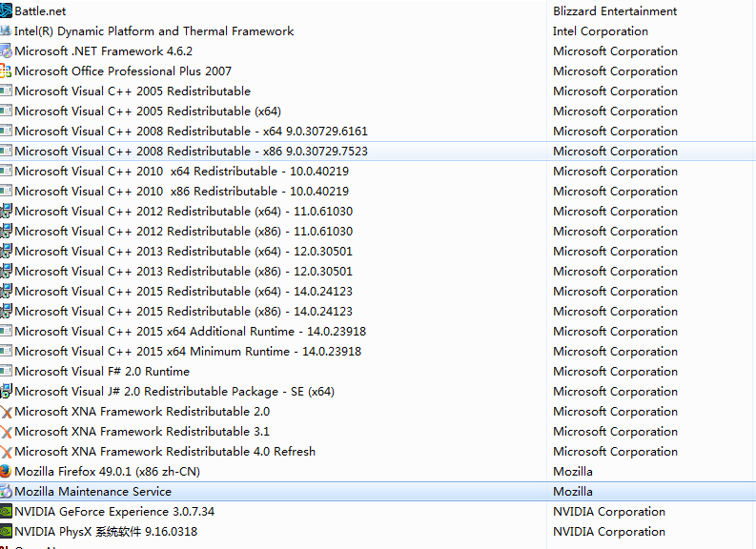Click the NVIDIA PhysX icon
Image resolution: width=756 pixels, height=549 pixels.
pos(6,531)
